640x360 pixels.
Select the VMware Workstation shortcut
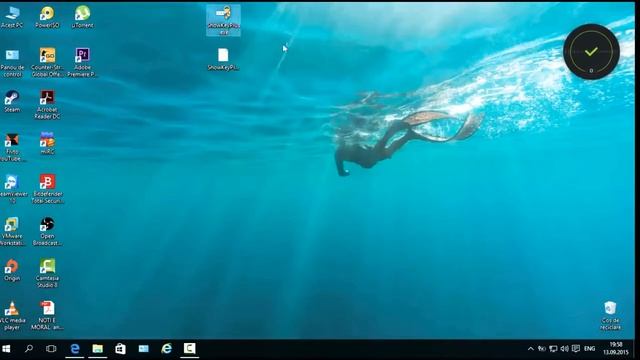coord(12,231)
